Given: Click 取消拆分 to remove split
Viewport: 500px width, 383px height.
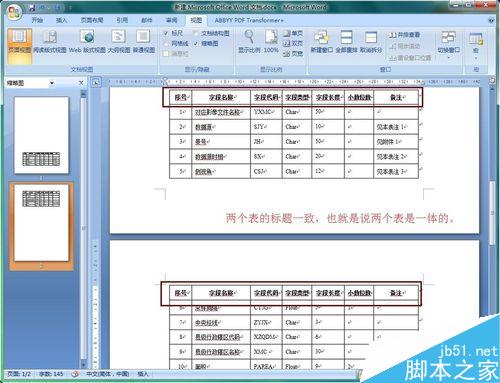Looking at the screenshot, I should click(371, 42).
